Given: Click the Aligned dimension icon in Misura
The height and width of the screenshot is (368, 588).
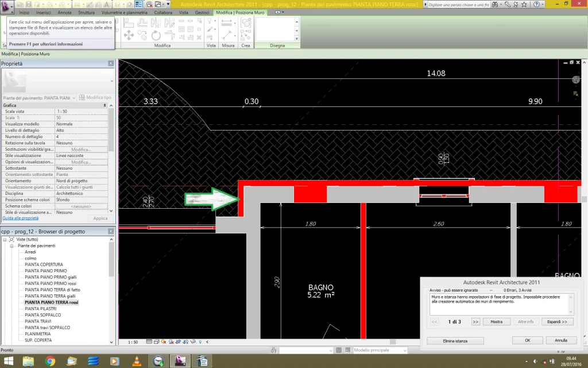Looking at the screenshot, I should coord(227,22).
